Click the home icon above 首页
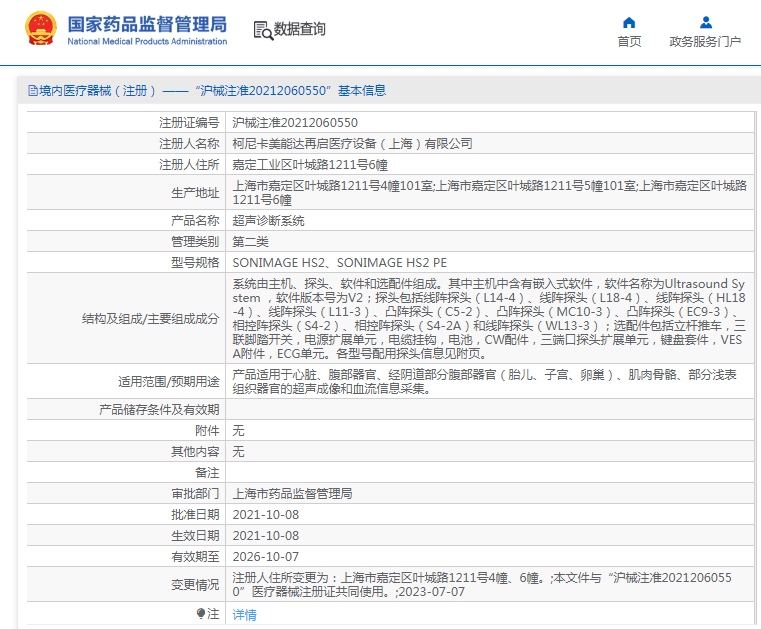Viewport: 761px width, 629px height. (x=629, y=22)
